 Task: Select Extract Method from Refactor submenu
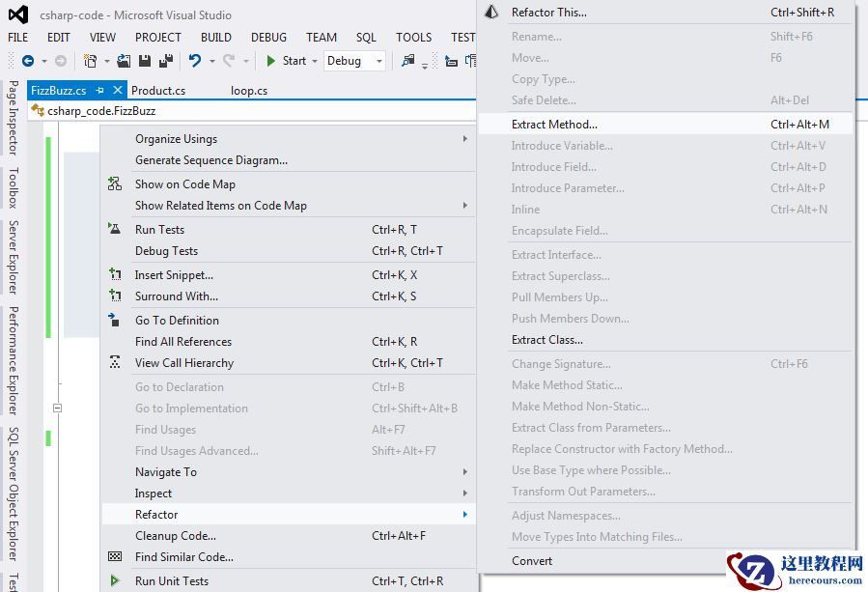665,124
